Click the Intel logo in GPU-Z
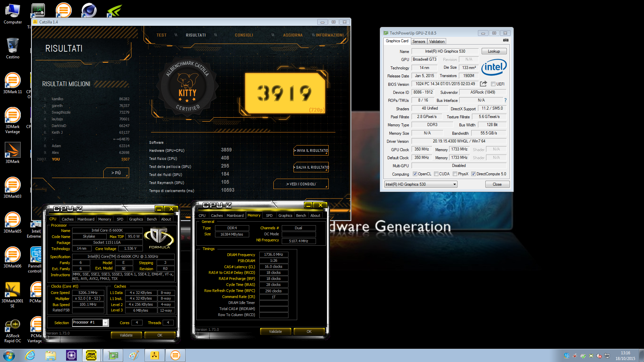The width and height of the screenshot is (644, 362). [x=494, y=67]
